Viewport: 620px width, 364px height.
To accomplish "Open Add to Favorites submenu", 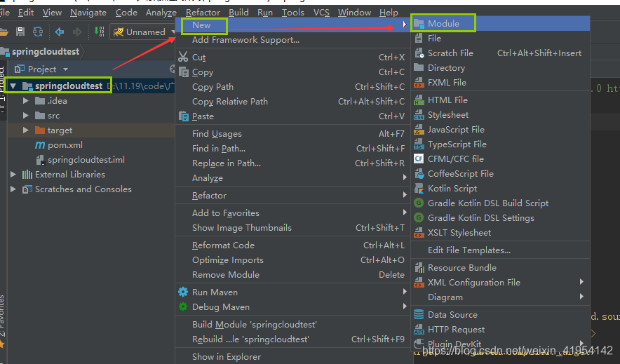I will 292,213.
